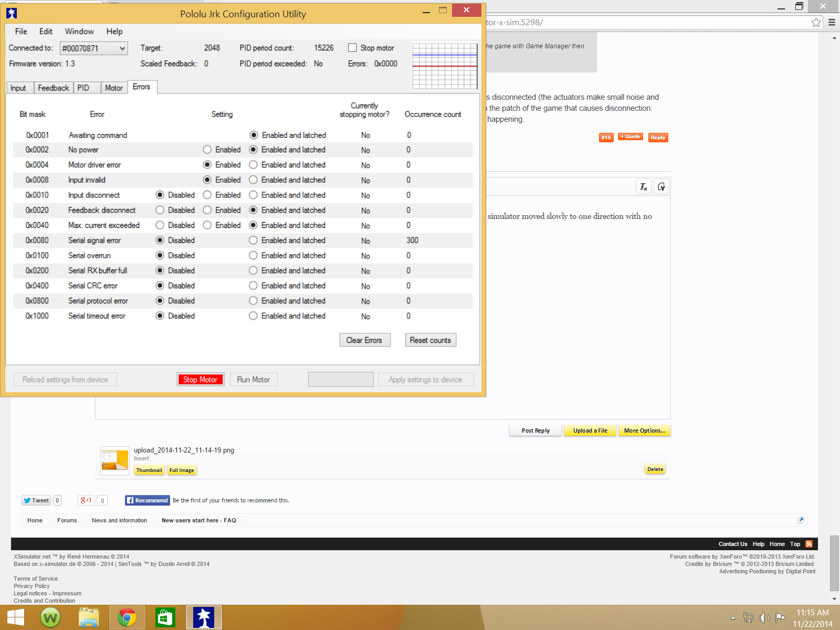This screenshot has height=630, width=840.
Task: Click the browser bookmark star icon
Action: pyautogui.click(x=816, y=23)
